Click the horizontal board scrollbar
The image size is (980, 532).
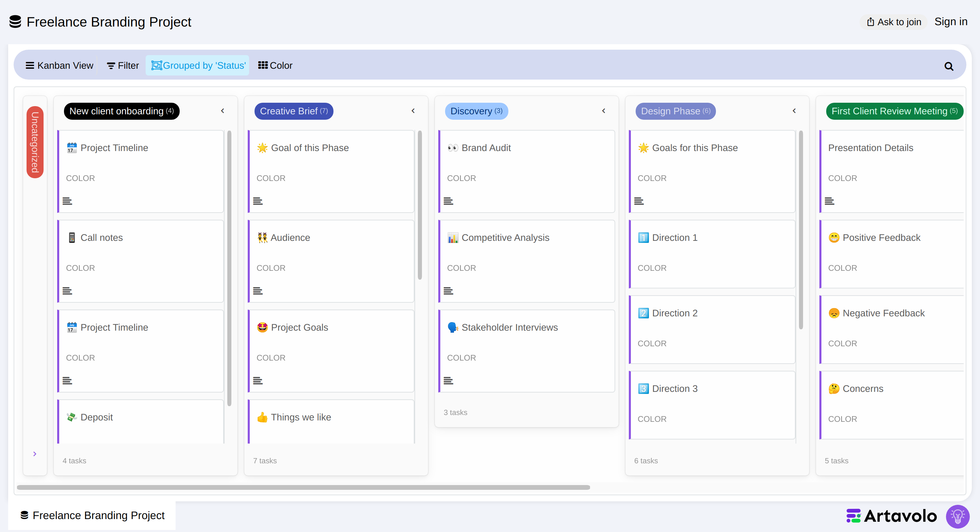303,487
